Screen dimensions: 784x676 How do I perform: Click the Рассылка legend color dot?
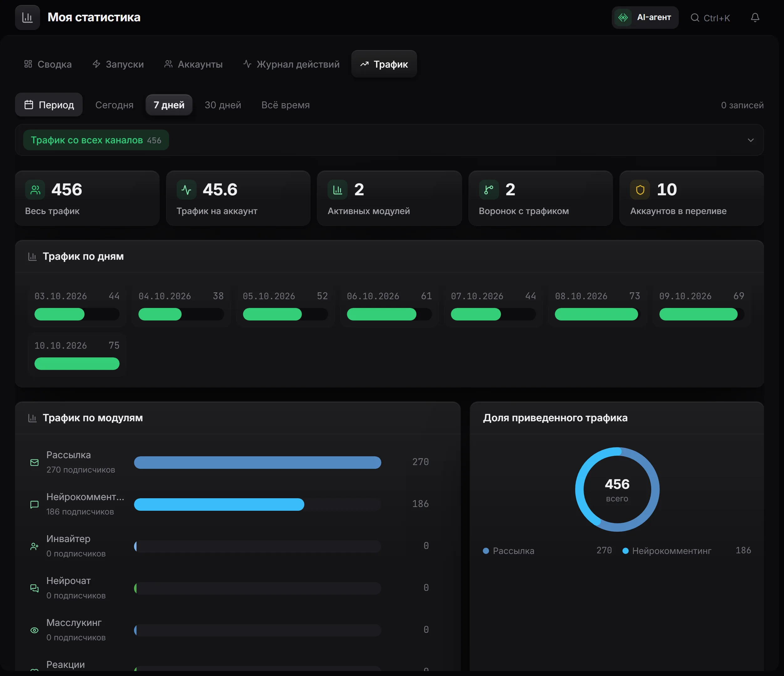pyautogui.click(x=486, y=551)
